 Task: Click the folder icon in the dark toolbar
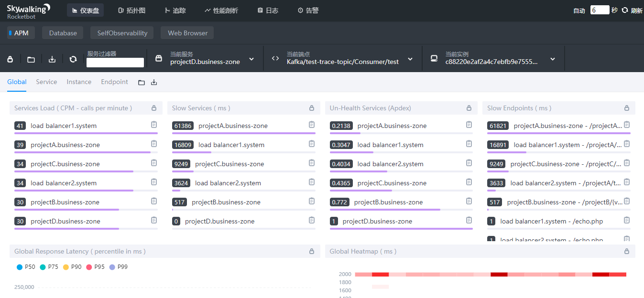point(31,59)
